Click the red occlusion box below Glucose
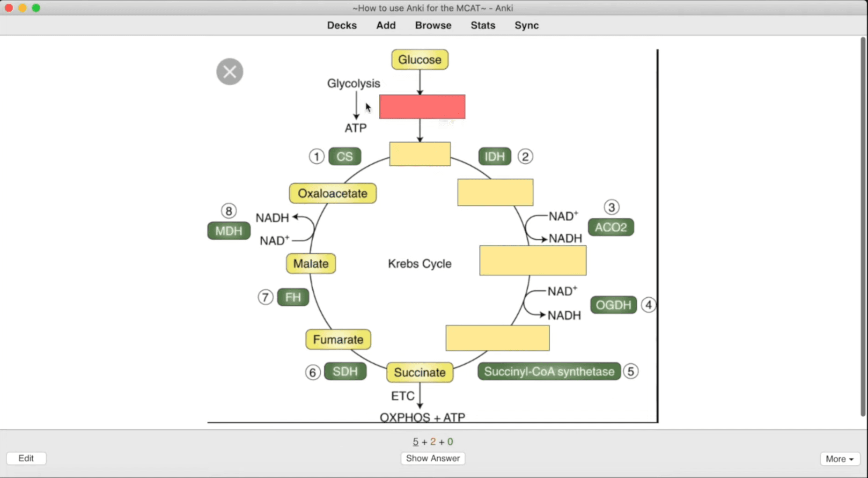Screen dimensions: 868x478 click(x=422, y=107)
